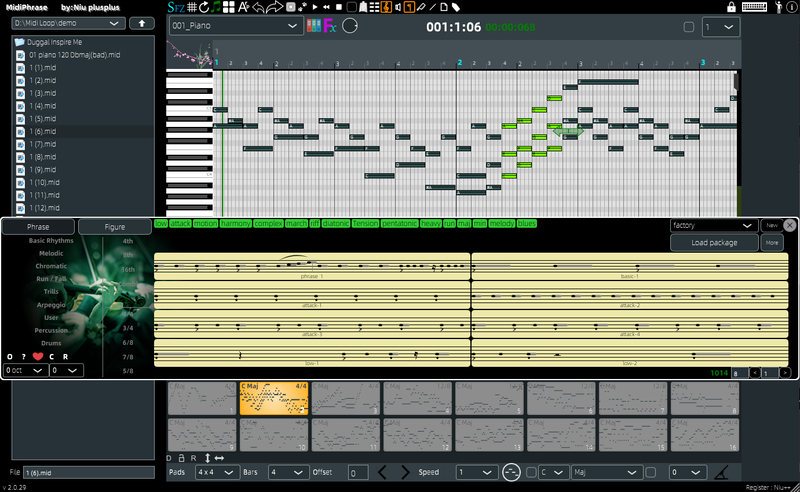Expand the Pads 4 x 4 dropdown
The image size is (800, 492).
coord(217,472)
